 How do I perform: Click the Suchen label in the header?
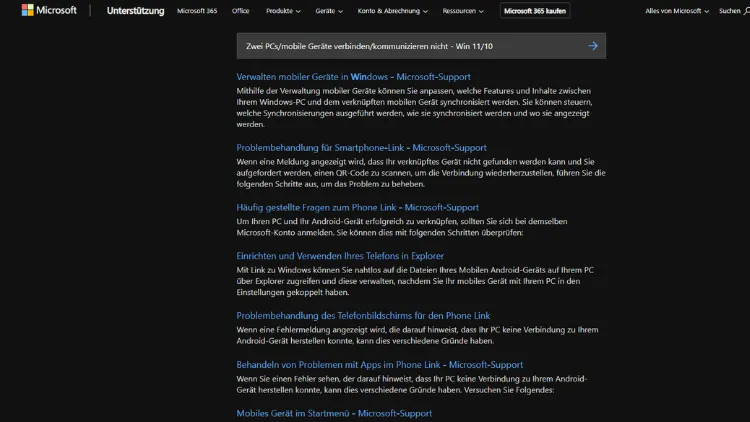pos(729,11)
